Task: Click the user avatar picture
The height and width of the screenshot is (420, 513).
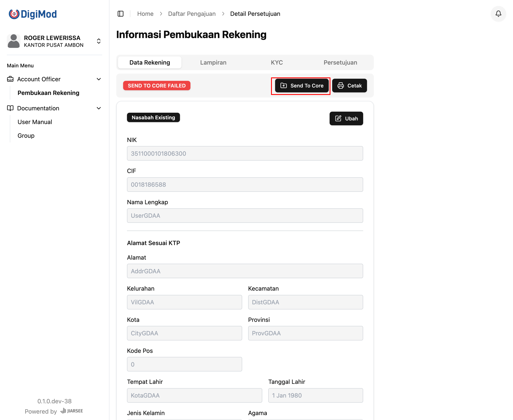Action: pos(13,41)
